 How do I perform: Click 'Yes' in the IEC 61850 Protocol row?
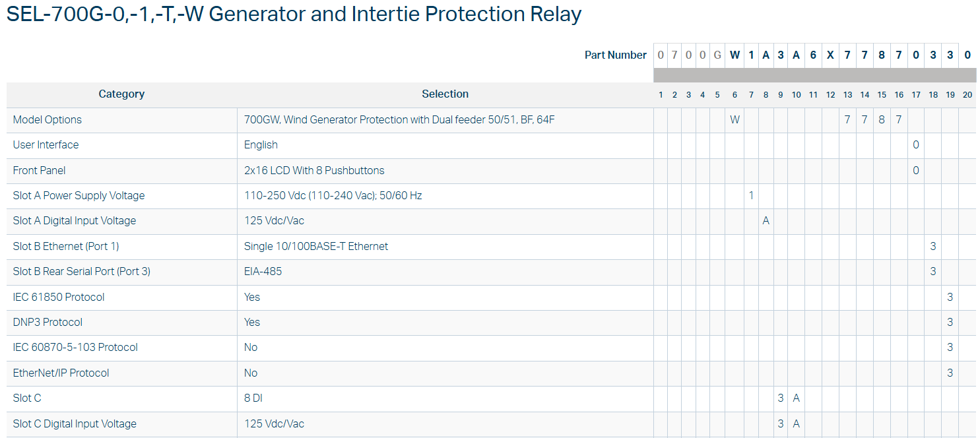(x=252, y=297)
